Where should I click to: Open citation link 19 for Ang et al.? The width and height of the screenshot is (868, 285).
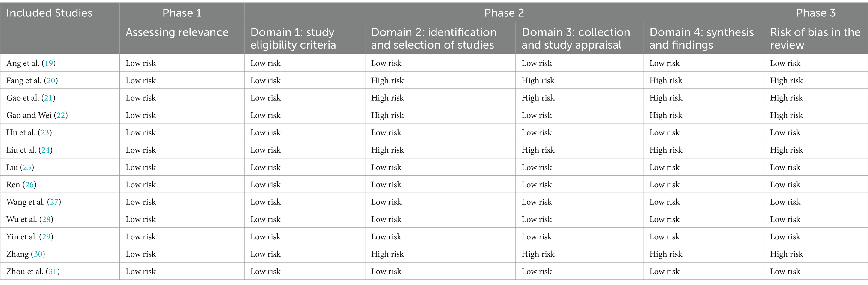tap(49, 63)
